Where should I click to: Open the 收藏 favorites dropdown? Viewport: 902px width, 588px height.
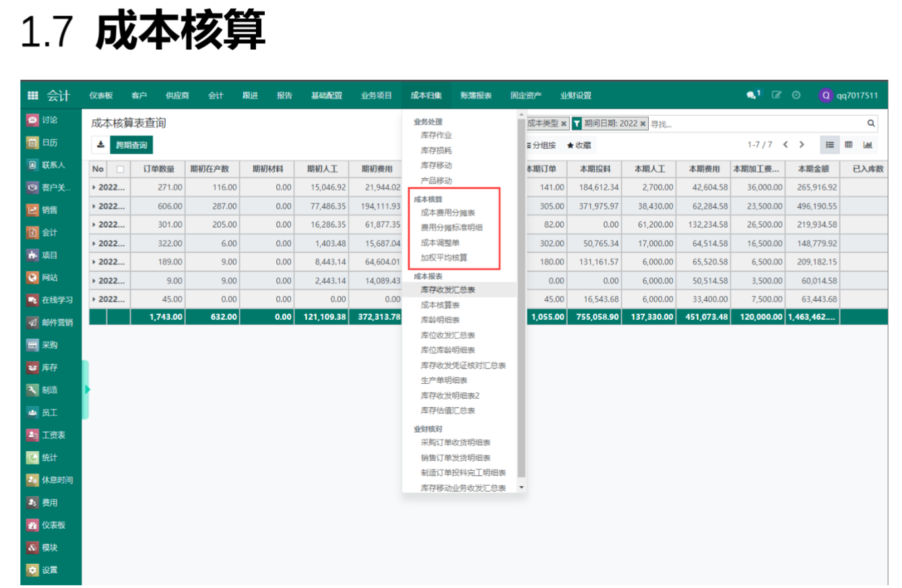coord(579,145)
